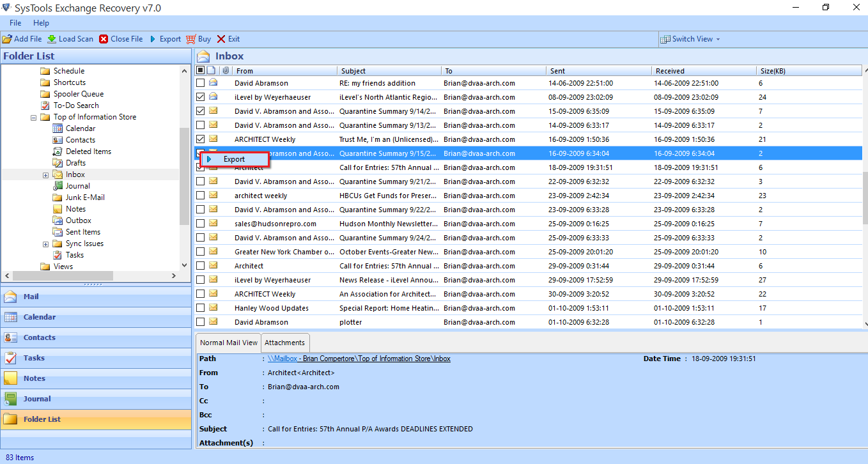Viewport: 868px width, 464px height.
Task: Check the Quarantine Summary 9/13 email
Action: point(201,125)
